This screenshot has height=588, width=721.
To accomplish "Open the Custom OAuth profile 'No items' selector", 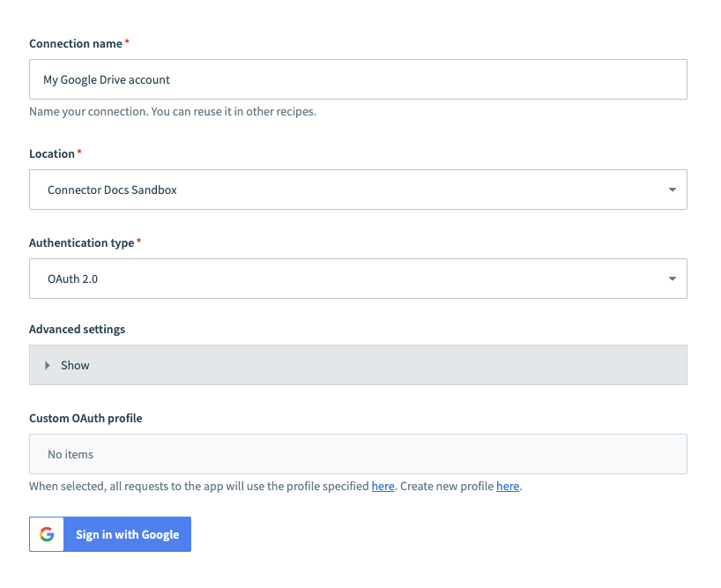I will pos(358,454).
